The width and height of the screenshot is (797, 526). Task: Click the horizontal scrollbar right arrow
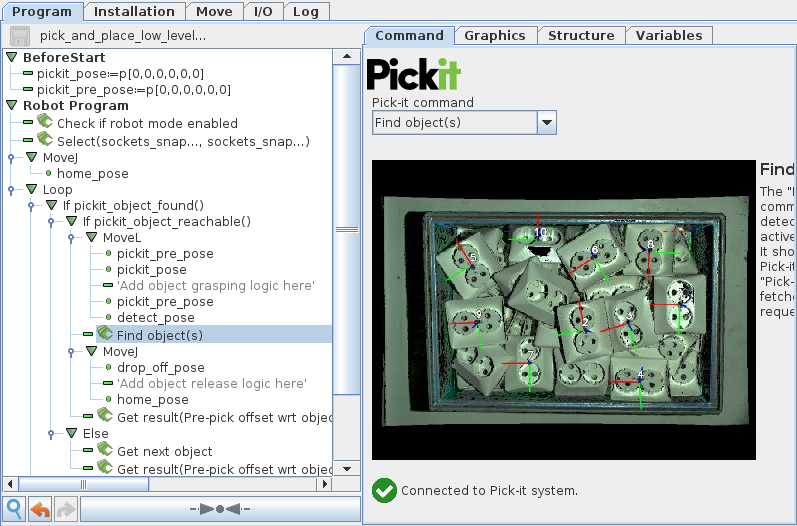tap(324, 484)
